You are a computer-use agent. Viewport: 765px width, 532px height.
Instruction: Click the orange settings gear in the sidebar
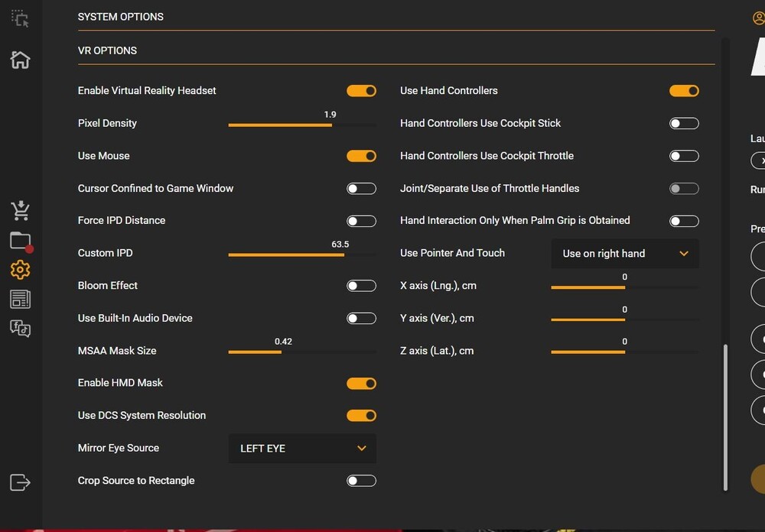click(x=19, y=269)
